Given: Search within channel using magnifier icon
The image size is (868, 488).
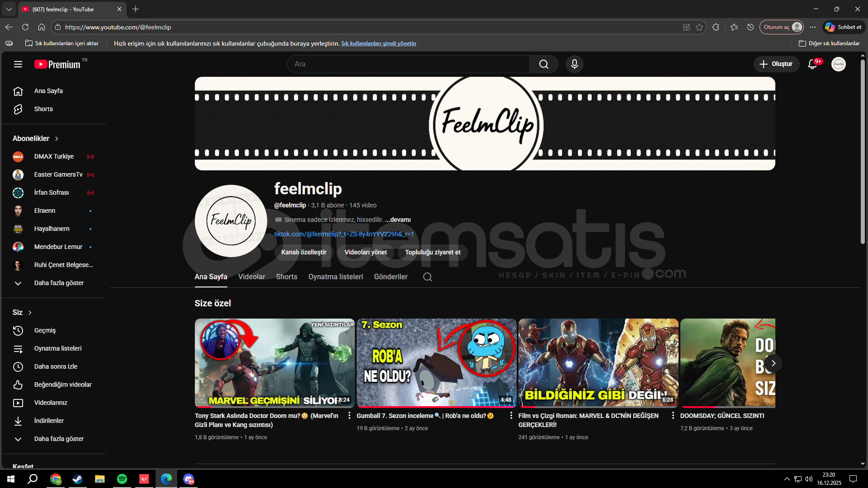Looking at the screenshot, I should [x=427, y=277].
